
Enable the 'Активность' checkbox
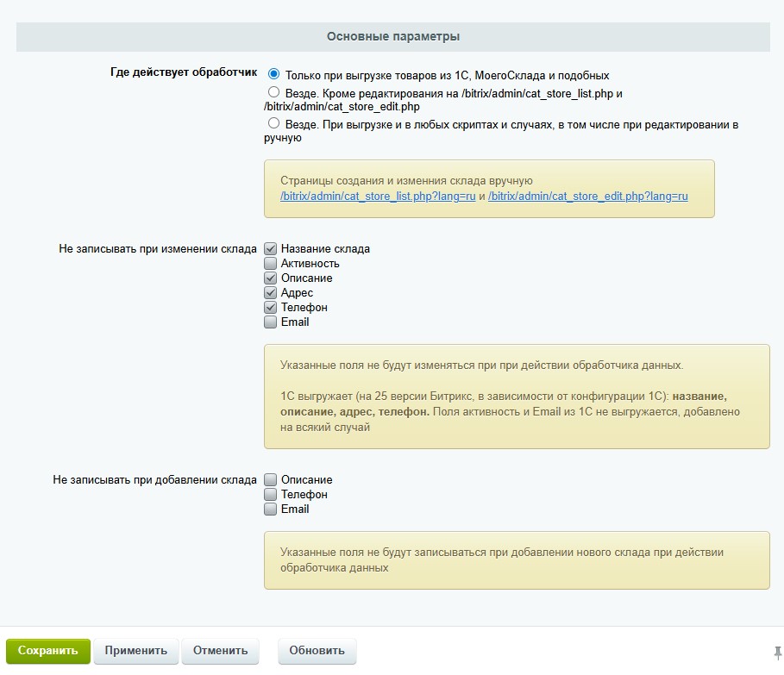click(271, 264)
